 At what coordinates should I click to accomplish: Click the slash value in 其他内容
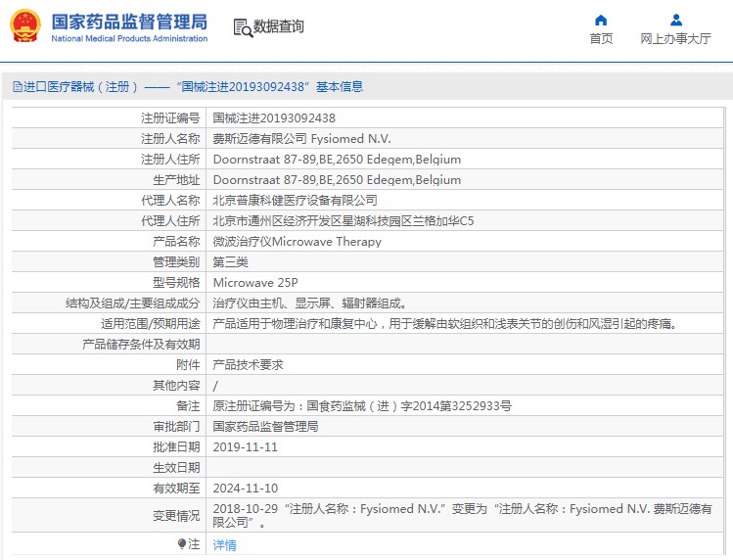click(215, 386)
